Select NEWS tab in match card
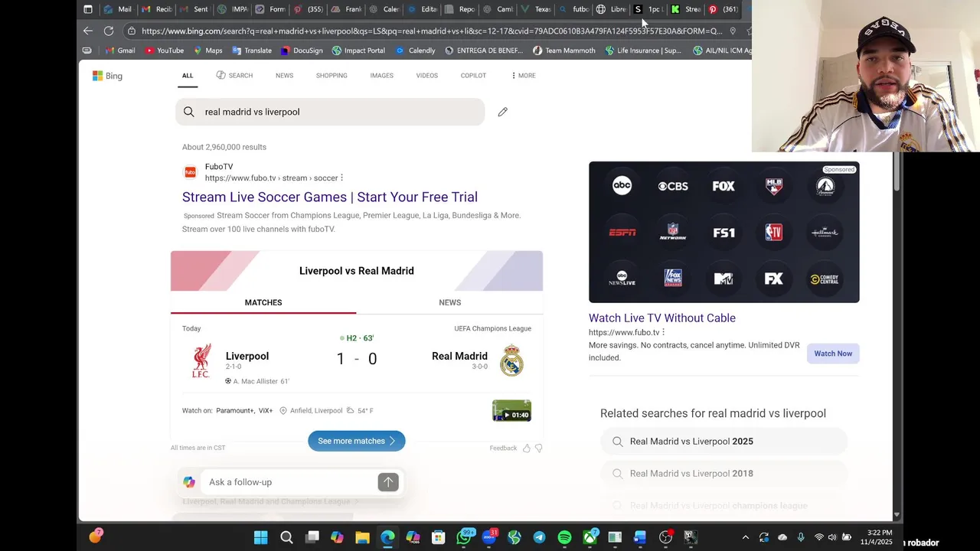 pos(450,302)
